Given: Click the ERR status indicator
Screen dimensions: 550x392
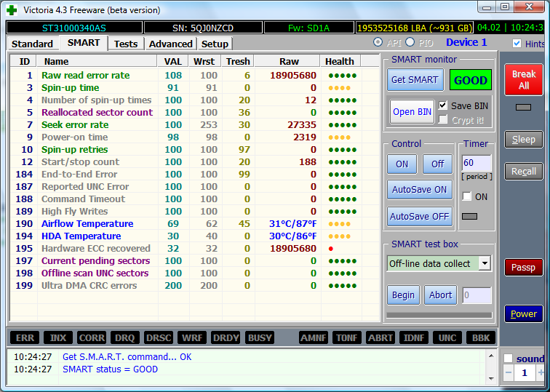Looking at the screenshot, I should 25,338.
